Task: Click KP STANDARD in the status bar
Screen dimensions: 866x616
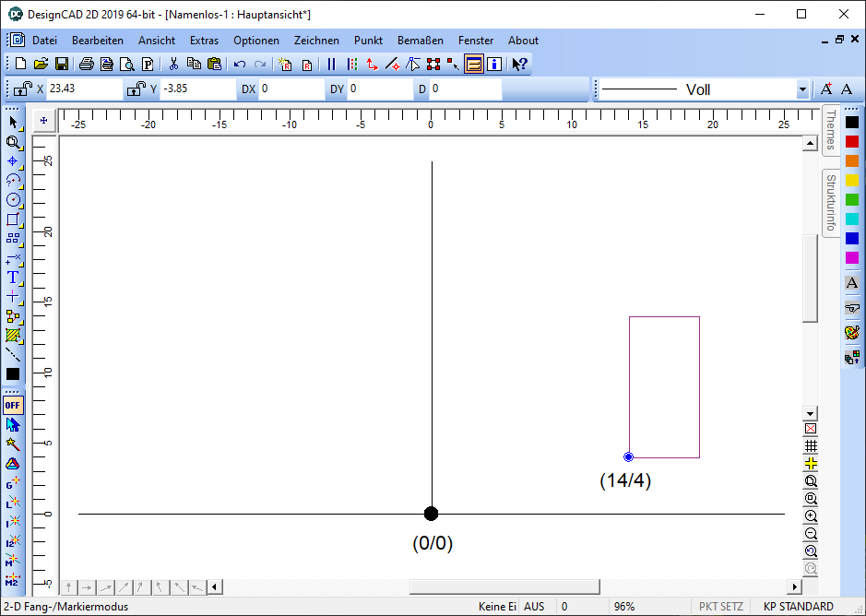Action: [x=797, y=606]
